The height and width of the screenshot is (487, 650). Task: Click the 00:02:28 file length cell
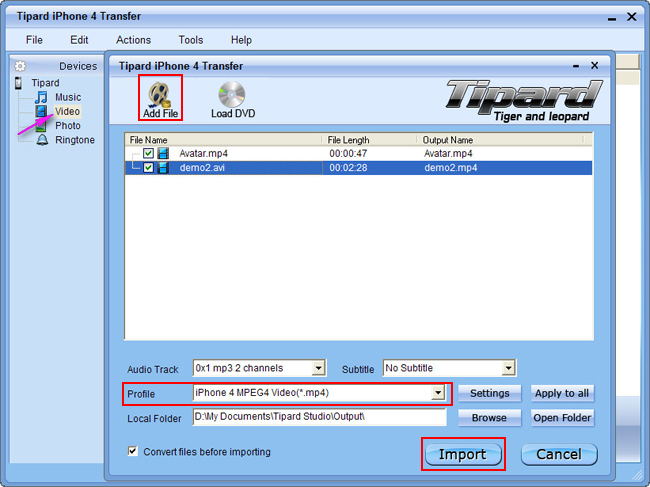[x=348, y=167]
